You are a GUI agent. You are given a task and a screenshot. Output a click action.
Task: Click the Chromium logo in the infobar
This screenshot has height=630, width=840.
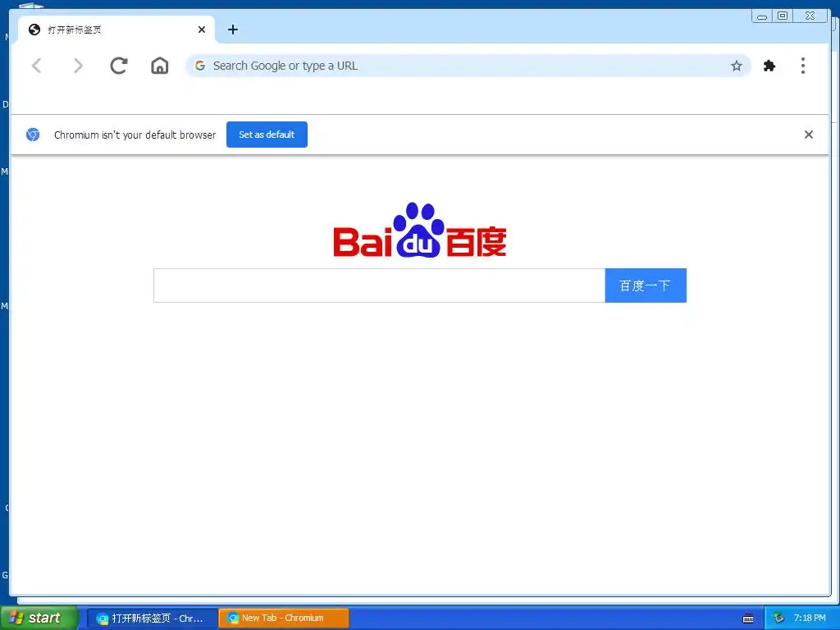(x=33, y=135)
